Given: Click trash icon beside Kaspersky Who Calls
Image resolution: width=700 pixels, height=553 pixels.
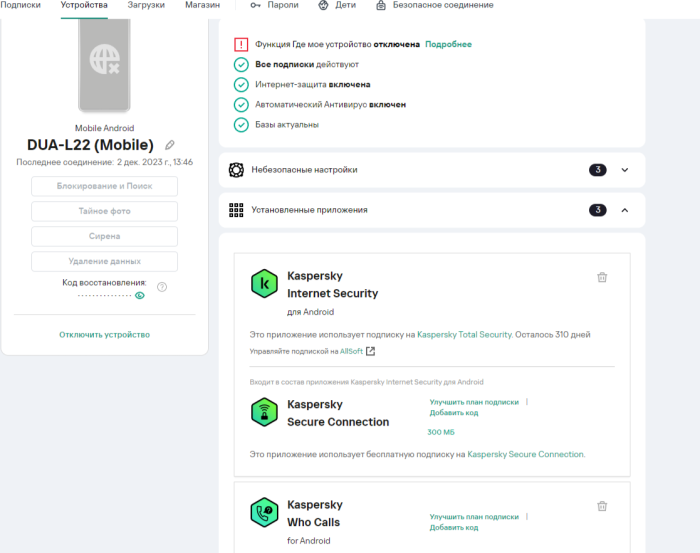Looking at the screenshot, I should pos(601,507).
